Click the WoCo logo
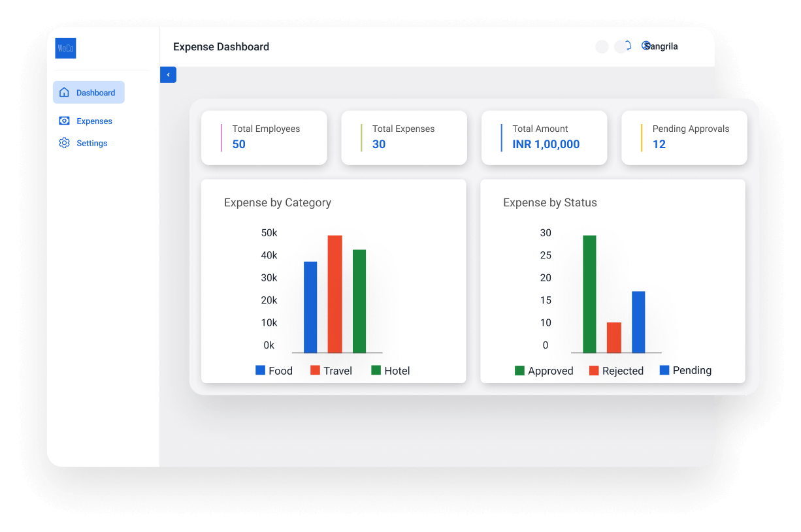 pos(65,48)
